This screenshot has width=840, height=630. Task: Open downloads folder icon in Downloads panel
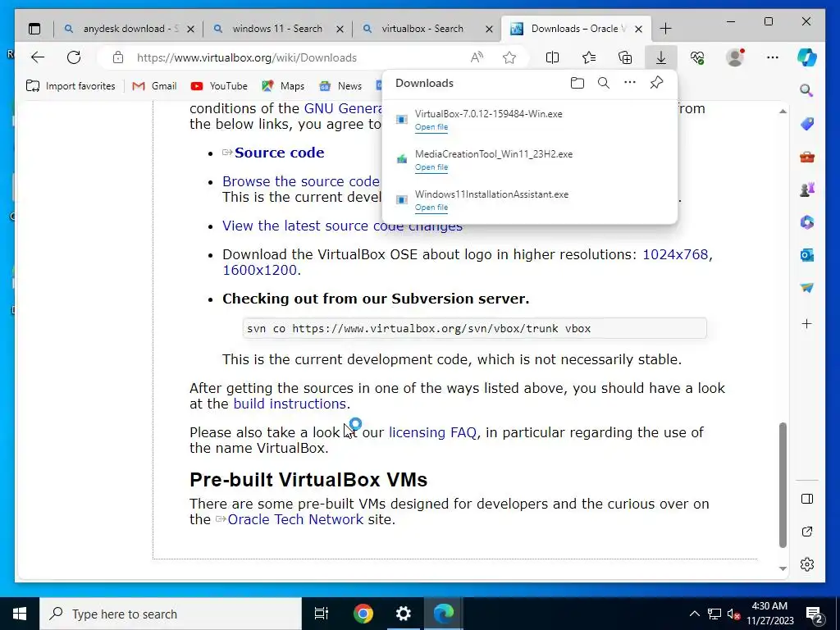pos(577,83)
